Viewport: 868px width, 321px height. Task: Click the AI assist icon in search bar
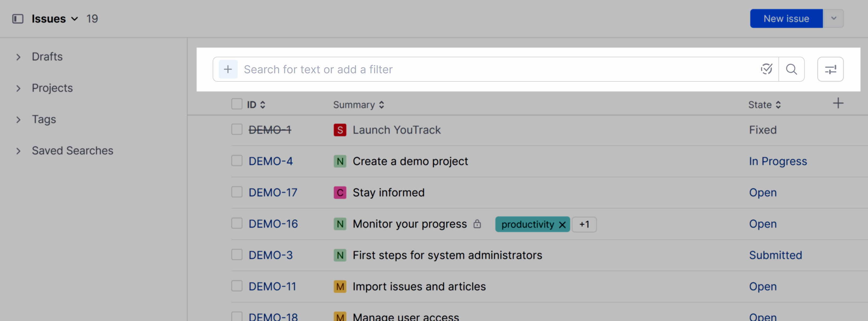click(x=766, y=70)
